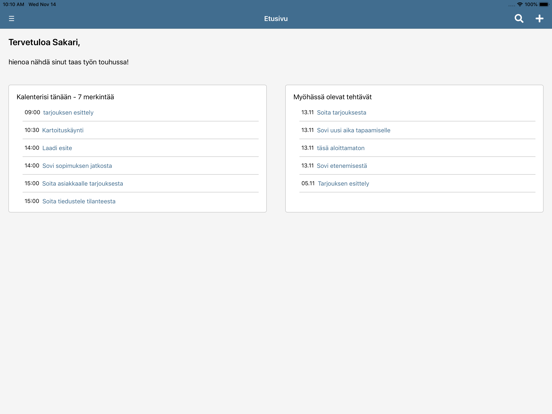Tap the plus add icon

coord(539,18)
